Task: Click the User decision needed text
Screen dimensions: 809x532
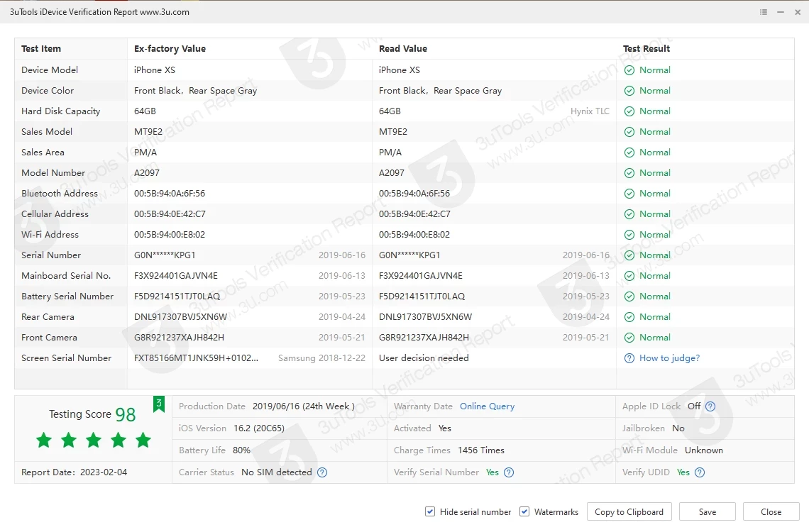Action: click(424, 358)
